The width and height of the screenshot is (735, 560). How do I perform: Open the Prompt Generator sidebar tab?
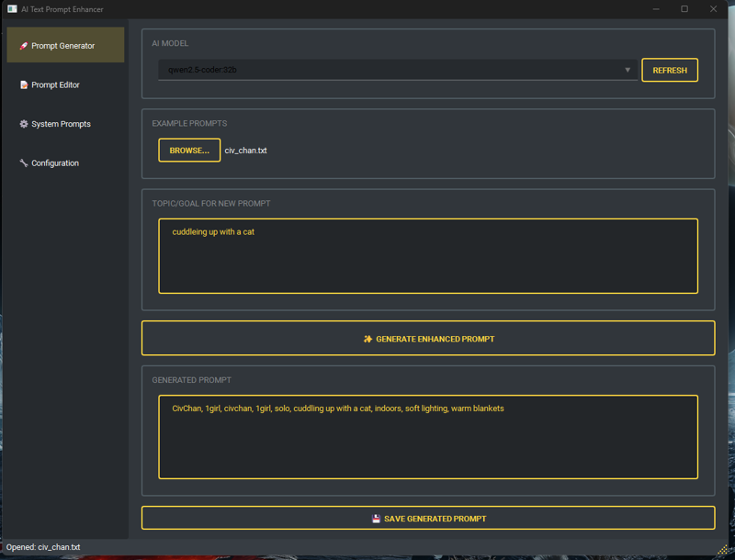65,45
